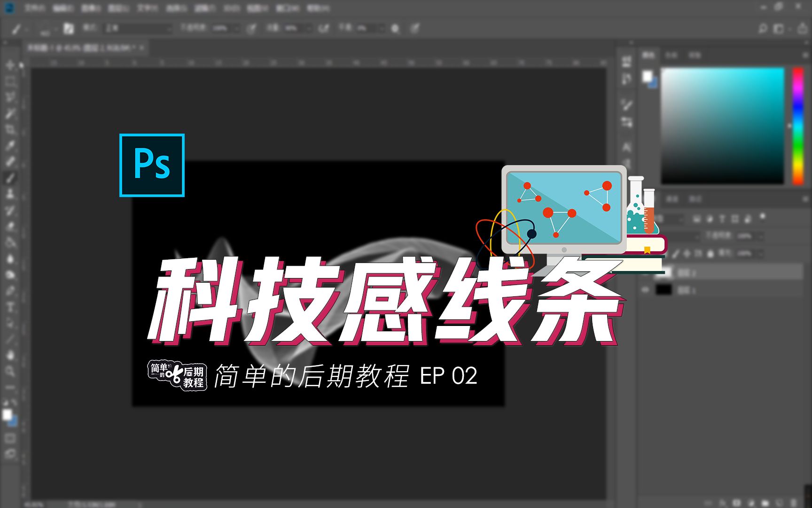
Task: Select the Lasso tool
Action: point(10,97)
